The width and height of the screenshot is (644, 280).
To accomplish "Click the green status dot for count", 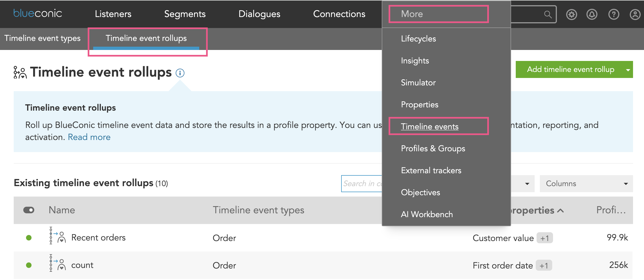I will [29, 265].
